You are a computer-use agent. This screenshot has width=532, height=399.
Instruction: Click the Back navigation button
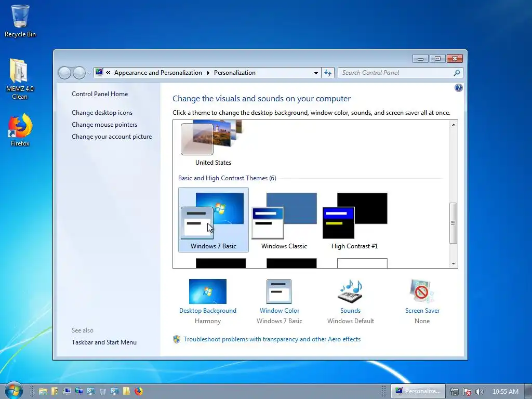pos(64,73)
